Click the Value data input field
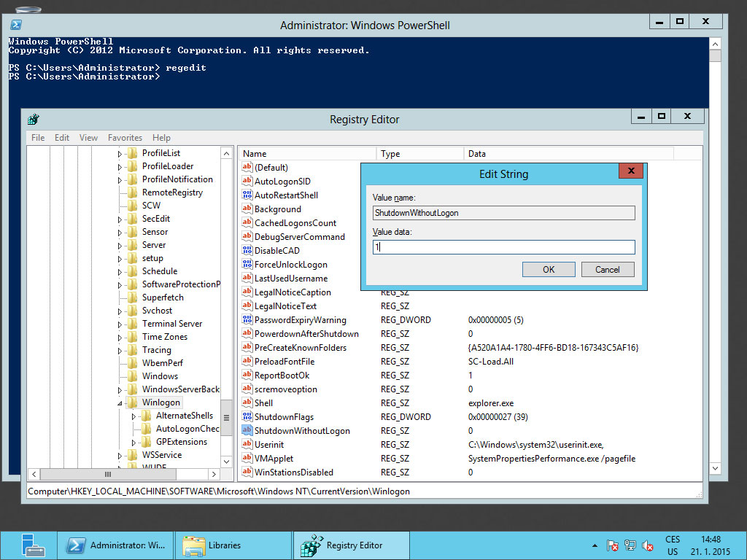Screen dimensions: 747x560 [x=503, y=247]
